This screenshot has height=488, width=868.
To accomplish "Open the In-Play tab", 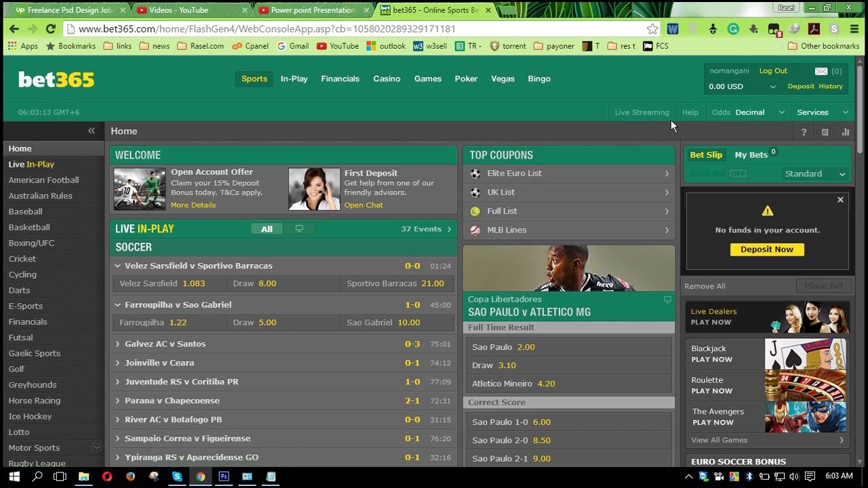I will click(x=294, y=79).
